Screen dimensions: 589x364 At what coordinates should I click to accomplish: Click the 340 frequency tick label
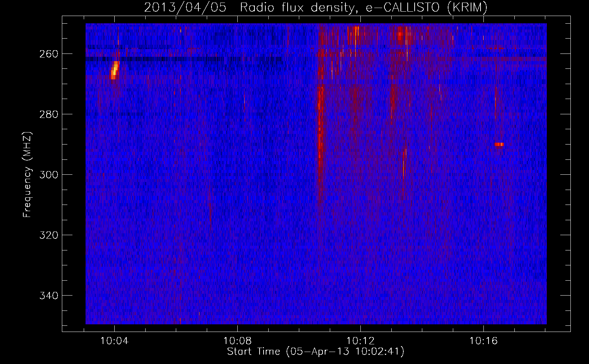click(48, 296)
